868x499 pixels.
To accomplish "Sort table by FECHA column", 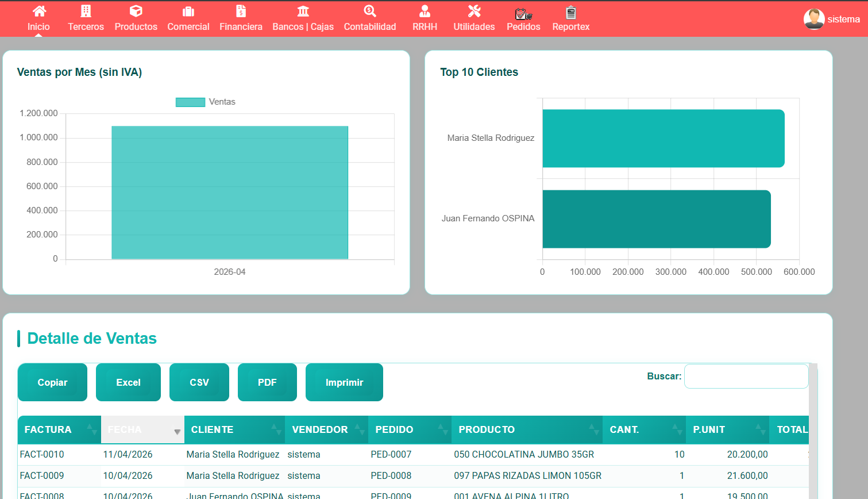I will pos(142,429).
